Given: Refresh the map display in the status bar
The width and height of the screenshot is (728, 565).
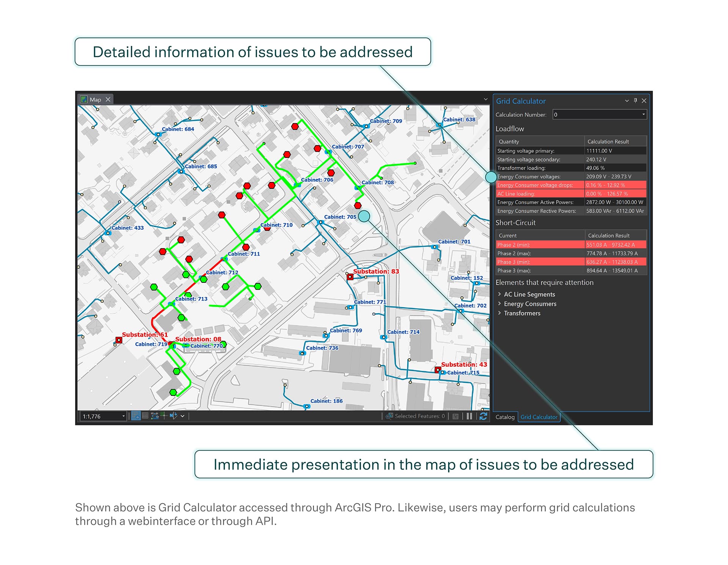Looking at the screenshot, I should pyautogui.click(x=484, y=416).
